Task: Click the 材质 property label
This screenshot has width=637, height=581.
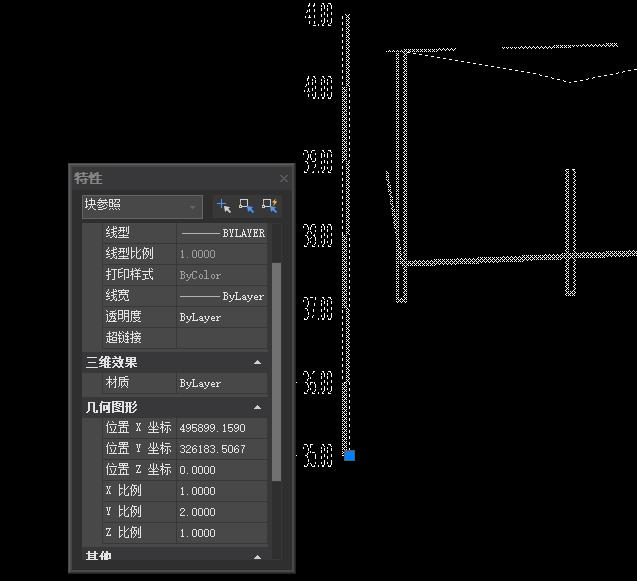Action: (x=117, y=382)
